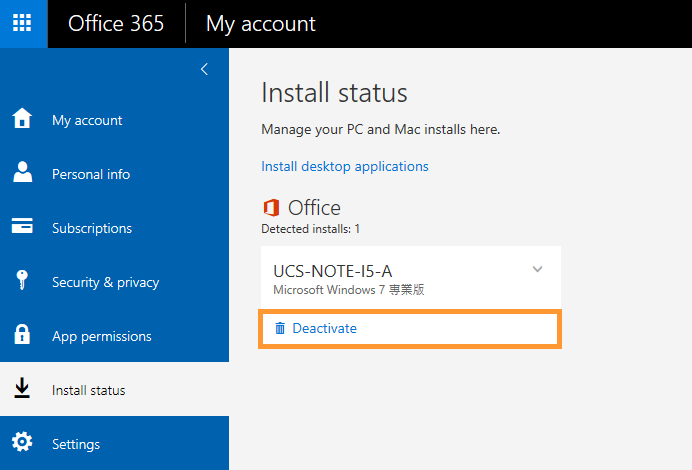The image size is (692, 470).
Task: Click the padlock icon for App permissions
Action: click(22, 334)
